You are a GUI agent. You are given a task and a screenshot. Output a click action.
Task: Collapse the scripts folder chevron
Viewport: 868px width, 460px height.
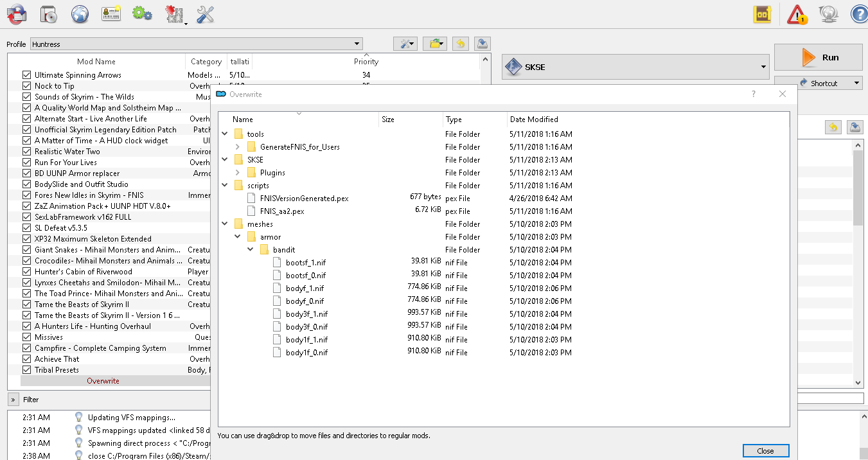coord(224,186)
